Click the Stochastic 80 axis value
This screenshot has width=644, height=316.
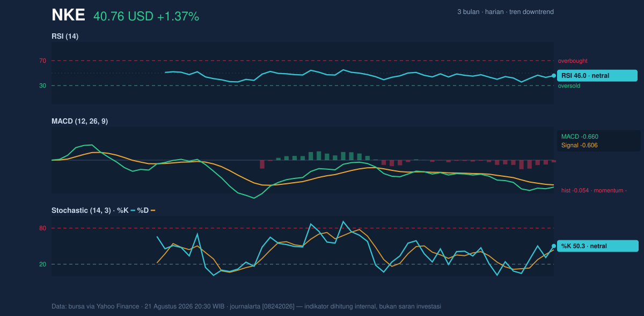coord(42,228)
